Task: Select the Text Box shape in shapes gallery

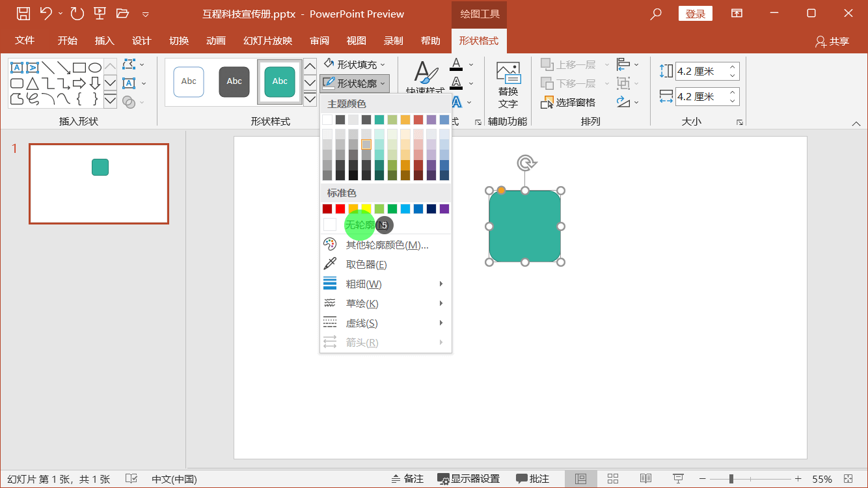Action: [17, 68]
